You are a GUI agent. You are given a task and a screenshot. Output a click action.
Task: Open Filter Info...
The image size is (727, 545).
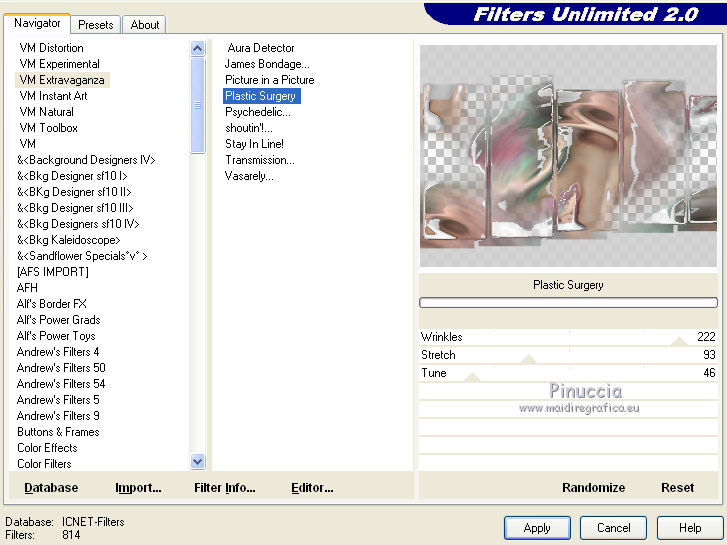pos(224,487)
